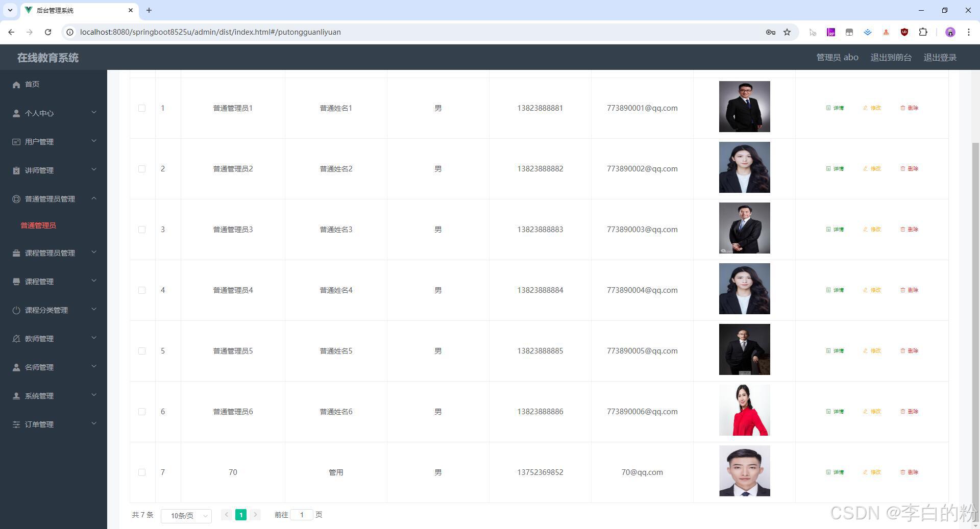
Task: Select checkbox for row 普通管理员3
Action: coord(142,230)
